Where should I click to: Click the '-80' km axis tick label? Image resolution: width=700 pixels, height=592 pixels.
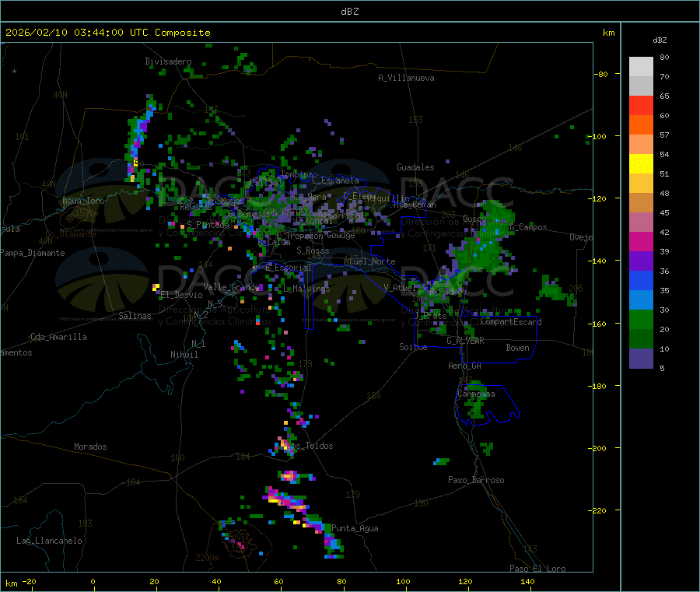click(x=601, y=74)
